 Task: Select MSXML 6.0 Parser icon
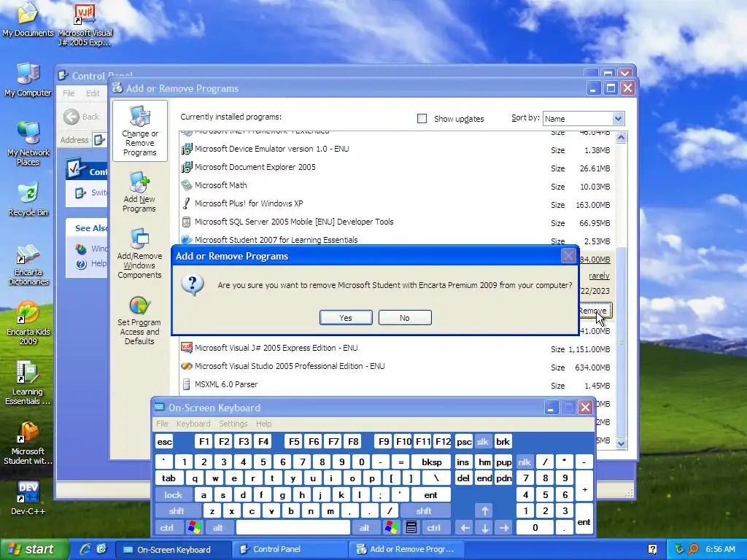[186, 384]
